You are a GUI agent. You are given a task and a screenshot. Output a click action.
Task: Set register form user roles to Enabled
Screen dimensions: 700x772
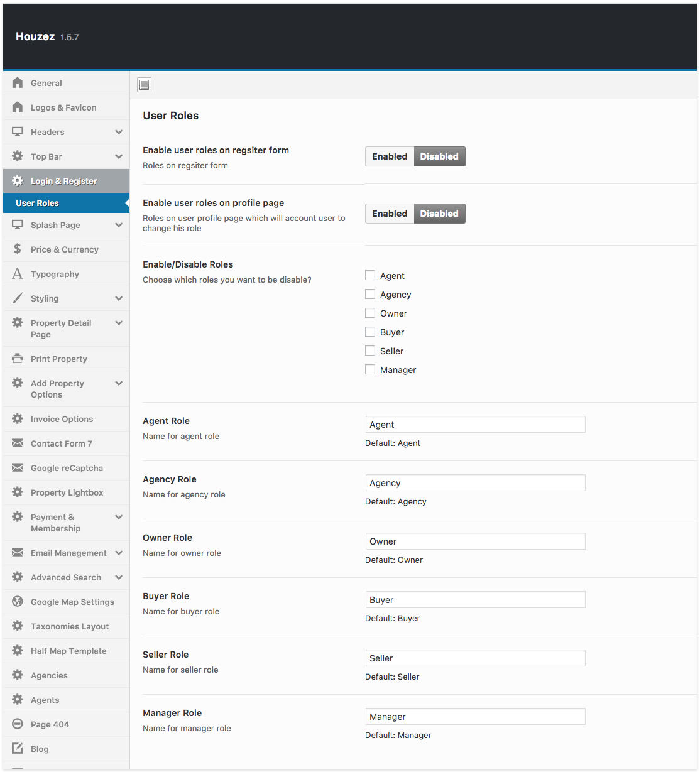390,156
